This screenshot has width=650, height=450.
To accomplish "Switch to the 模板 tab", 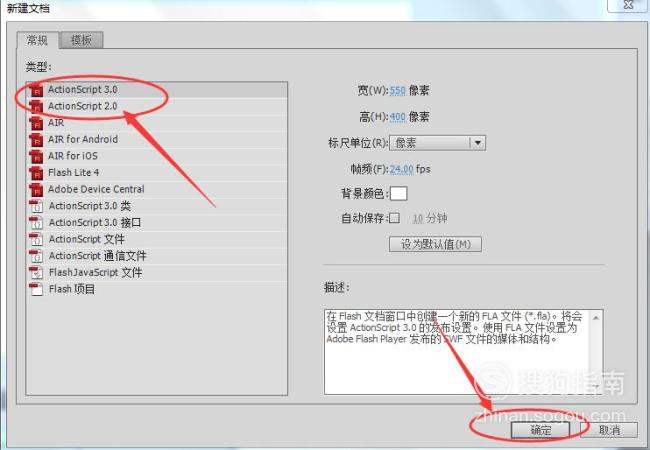I will click(x=81, y=40).
